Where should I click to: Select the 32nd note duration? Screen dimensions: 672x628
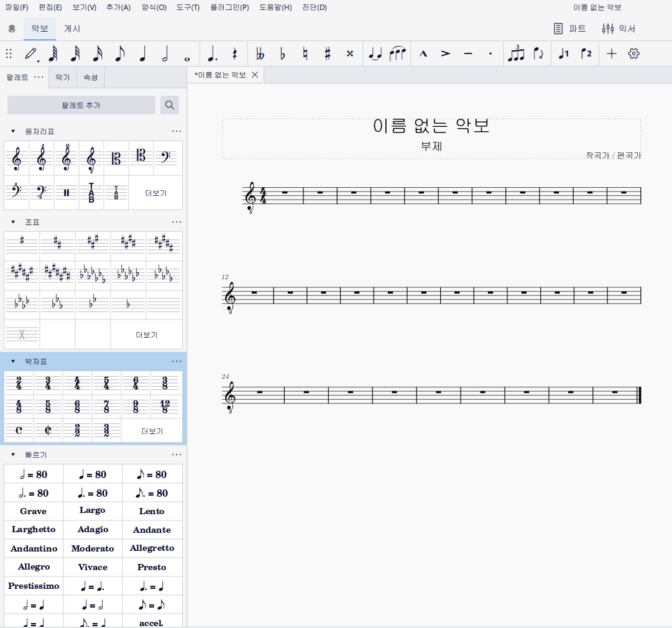coord(75,53)
